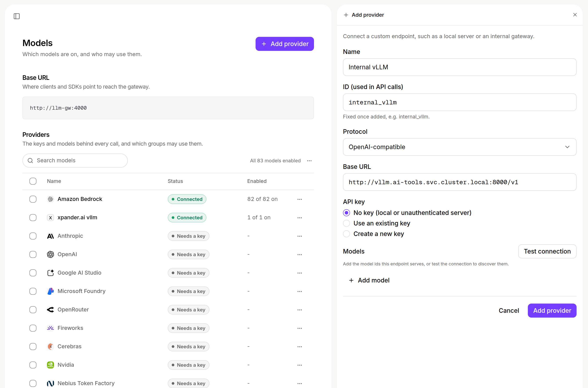Screen dimensions: 588x388
Task: Open the OpenRouter row's more options menu
Action: click(300, 310)
